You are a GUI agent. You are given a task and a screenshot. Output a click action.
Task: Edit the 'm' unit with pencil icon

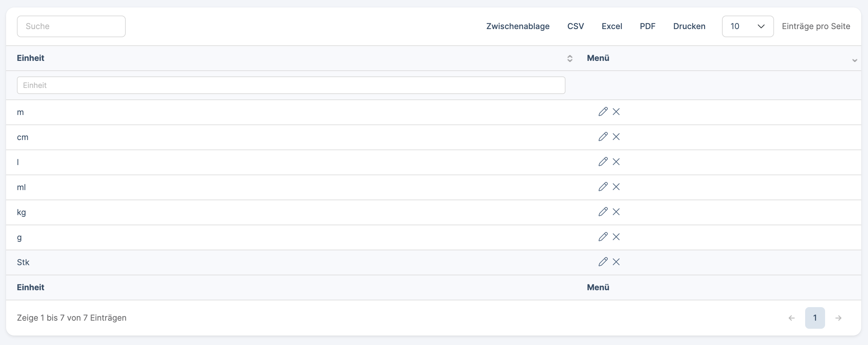[x=603, y=112]
